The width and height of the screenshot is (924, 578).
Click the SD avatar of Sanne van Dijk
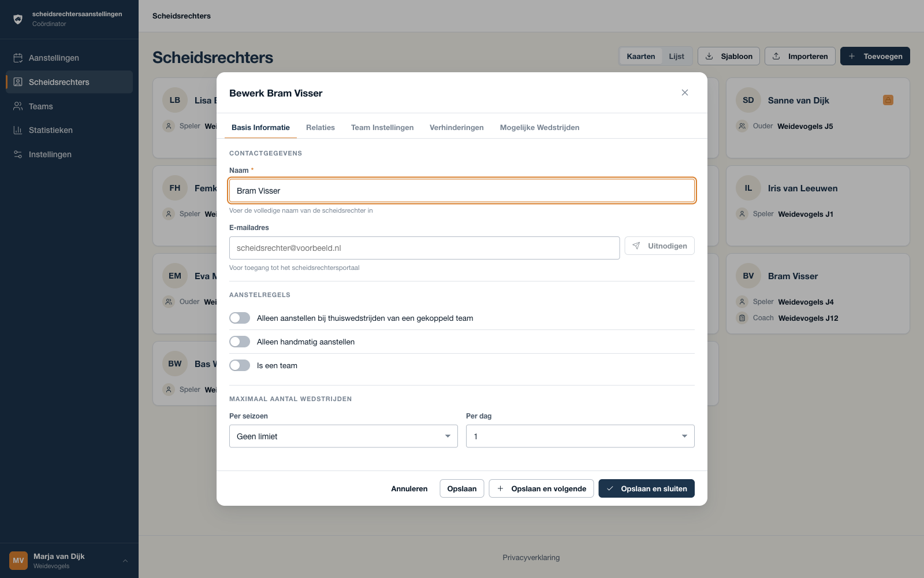[x=748, y=100]
